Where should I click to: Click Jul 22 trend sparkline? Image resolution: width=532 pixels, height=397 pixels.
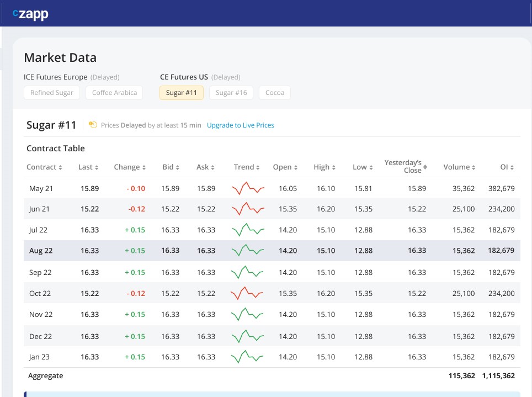(x=248, y=230)
